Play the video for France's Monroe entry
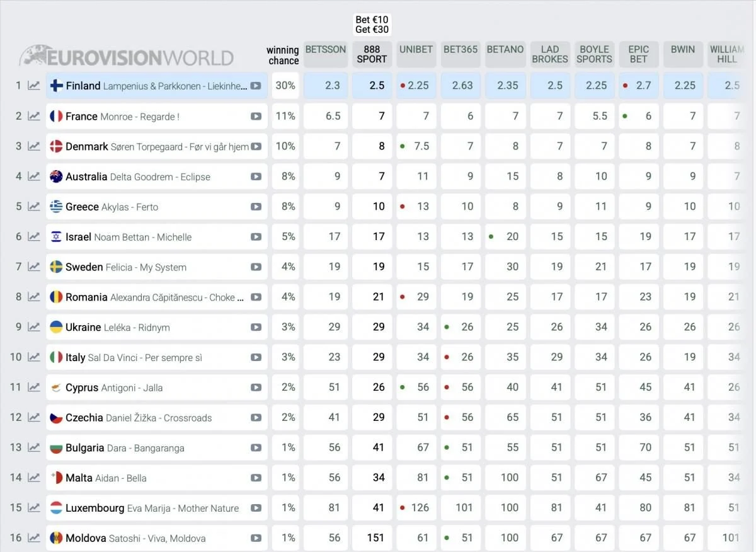Screen dimensions: 756x552 256,116
